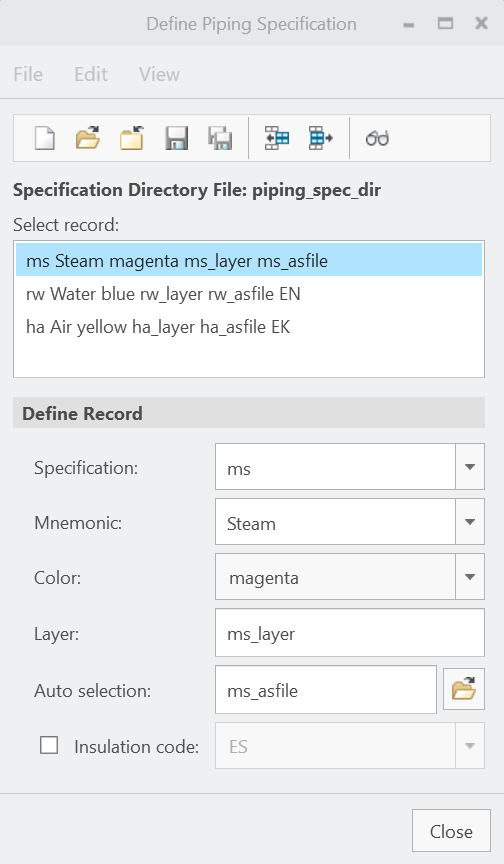Click the glasses preview icon
Screen dimensions: 504x864
(x=377, y=138)
